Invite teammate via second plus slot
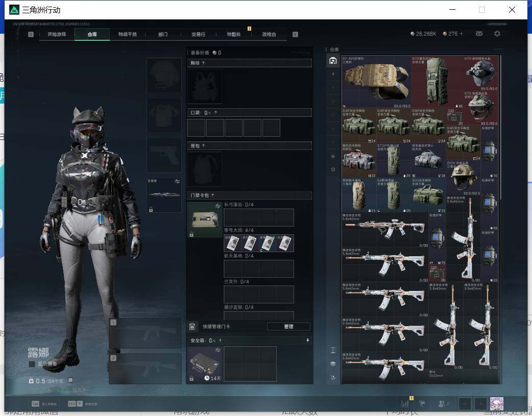The width and height of the screenshot is (532, 416). pos(480,404)
